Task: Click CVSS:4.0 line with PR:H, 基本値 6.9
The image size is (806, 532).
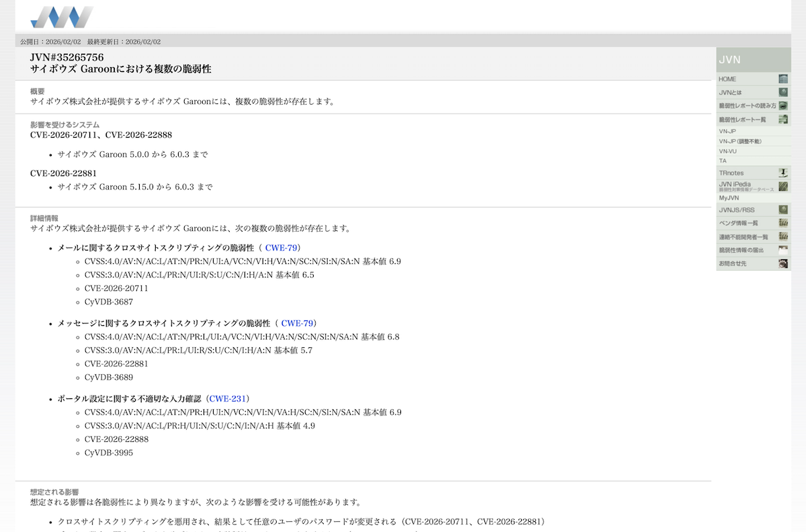Action: click(x=243, y=412)
